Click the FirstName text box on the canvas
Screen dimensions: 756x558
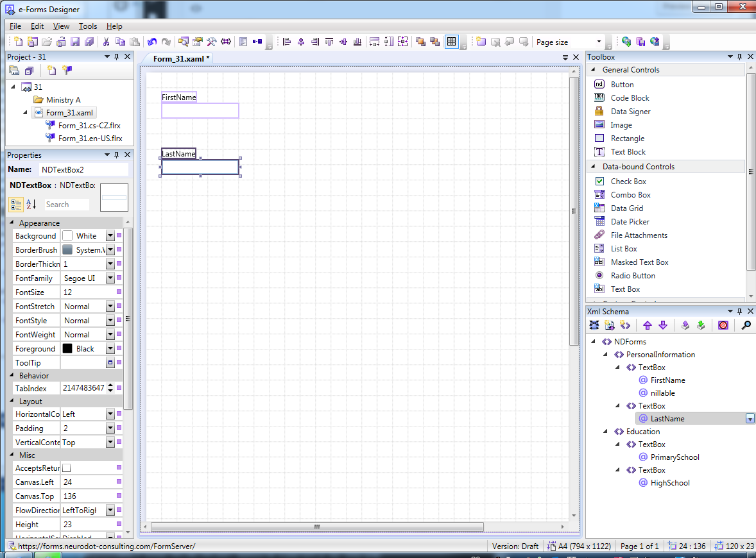[x=200, y=111]
